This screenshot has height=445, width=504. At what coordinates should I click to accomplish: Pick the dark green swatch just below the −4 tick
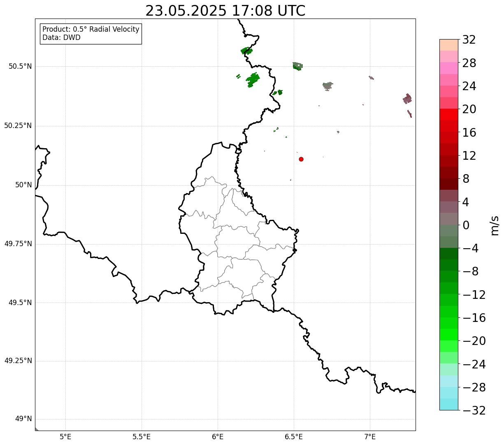[449, 254]
